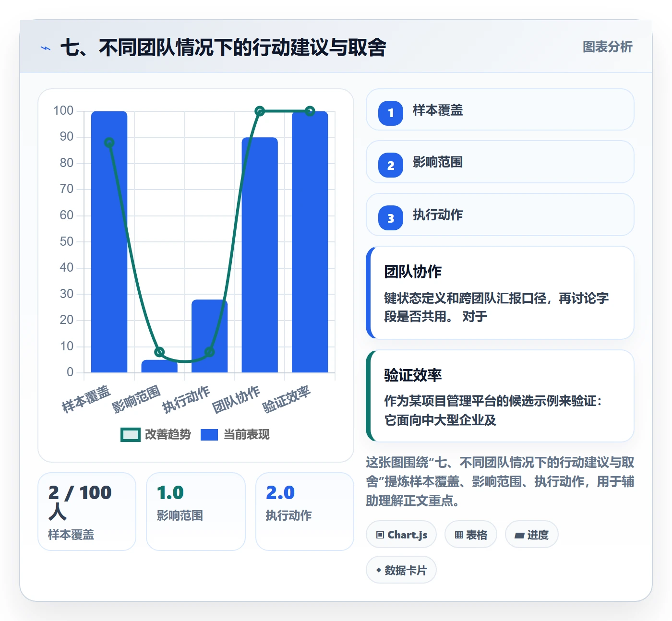Click the y-axis label 100
Screen dimensions: 672x621
click(x=63, y=111)
